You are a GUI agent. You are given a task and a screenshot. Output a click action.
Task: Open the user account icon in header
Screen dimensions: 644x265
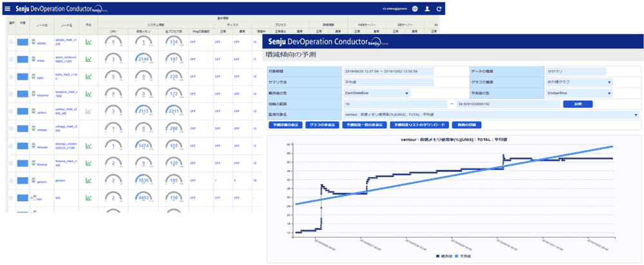pyautogui.click(x=427, y=8)
